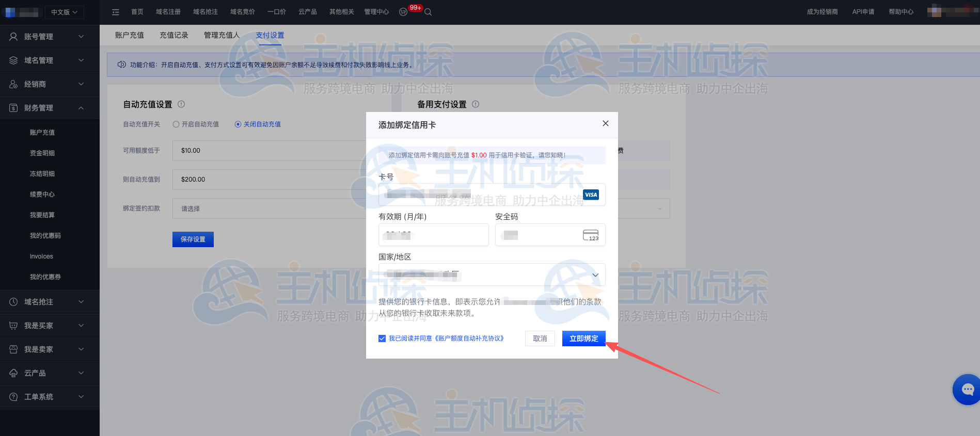Click the search magnifier icon in top bar
The height and width of the screenshot is (436, 980).
[428, 12]
